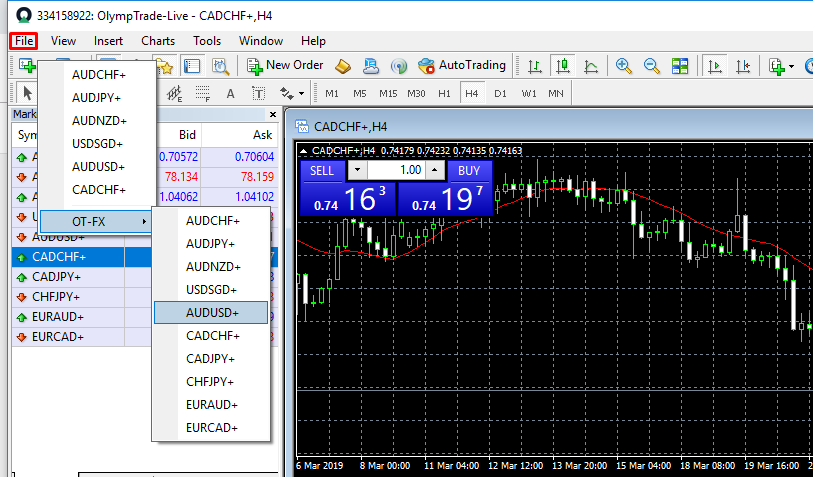
Task: Open the Window menu
Action: point(261,41)
